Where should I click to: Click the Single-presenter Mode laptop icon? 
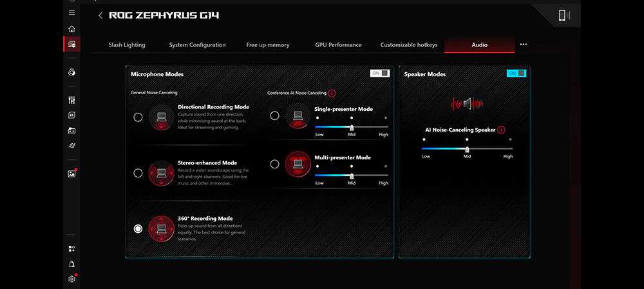pyautogui.click(x=298, y=115)
